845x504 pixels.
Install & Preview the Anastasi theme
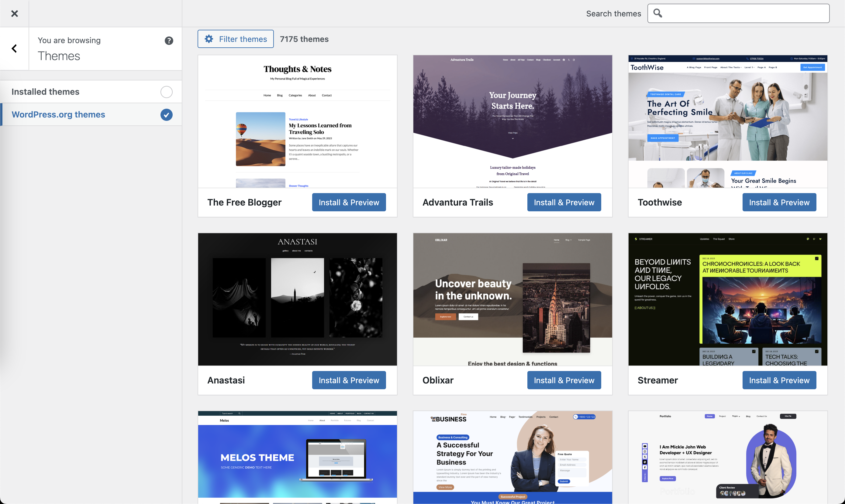(349, 380)
